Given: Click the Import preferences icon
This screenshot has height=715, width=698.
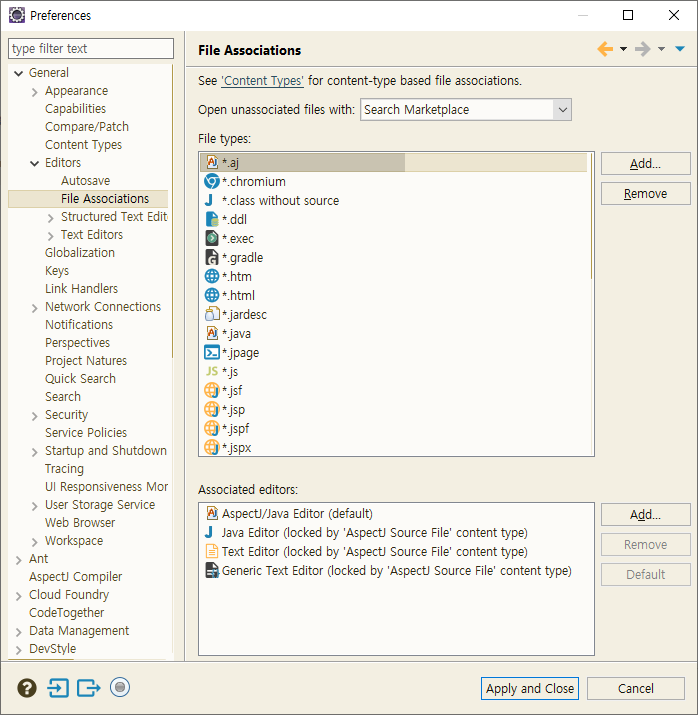Looking at the screenshot, I should (58, 688).
